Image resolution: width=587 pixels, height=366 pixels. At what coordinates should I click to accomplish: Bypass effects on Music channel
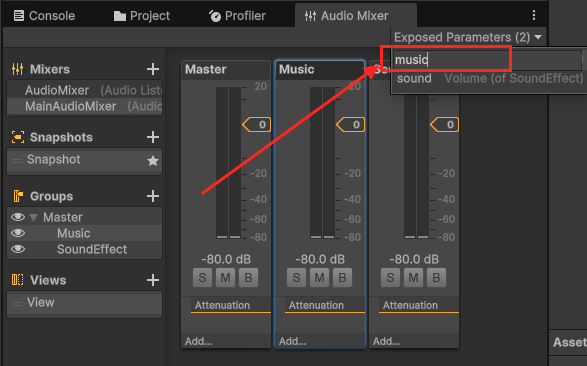343,278
